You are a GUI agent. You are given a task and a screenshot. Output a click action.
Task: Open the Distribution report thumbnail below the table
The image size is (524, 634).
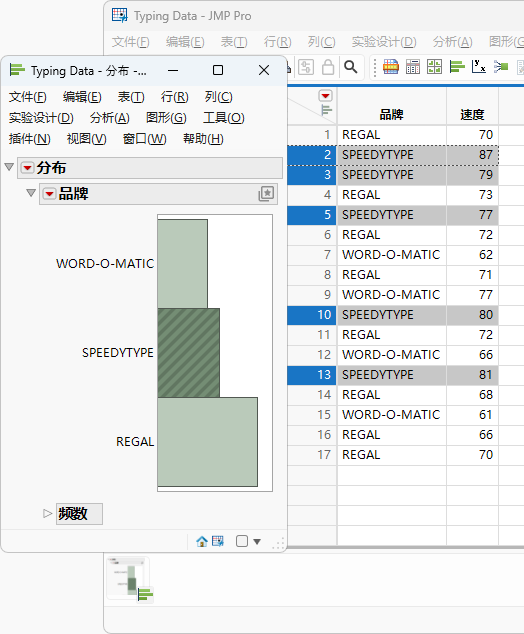(130, 579)
